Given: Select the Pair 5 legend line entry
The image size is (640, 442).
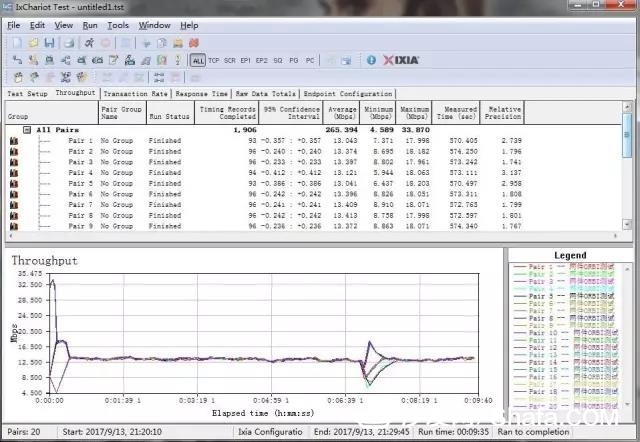Looking at the screenshot, I should (x=564, y=296).
